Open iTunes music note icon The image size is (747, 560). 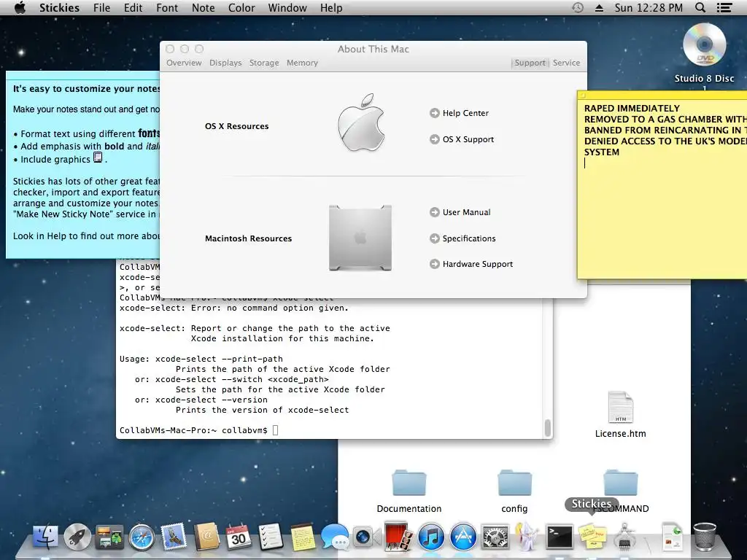[x=430, y=537]
